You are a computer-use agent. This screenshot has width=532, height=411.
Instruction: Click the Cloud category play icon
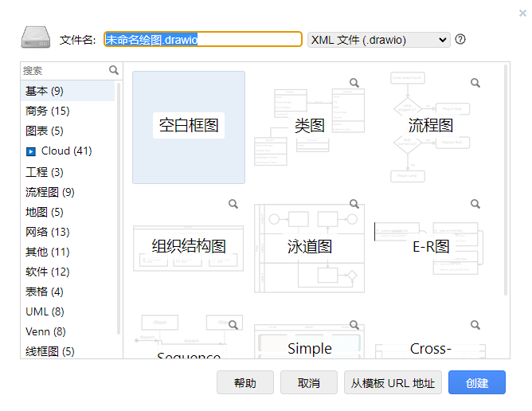pyautogui.click(x=31, y=151)
